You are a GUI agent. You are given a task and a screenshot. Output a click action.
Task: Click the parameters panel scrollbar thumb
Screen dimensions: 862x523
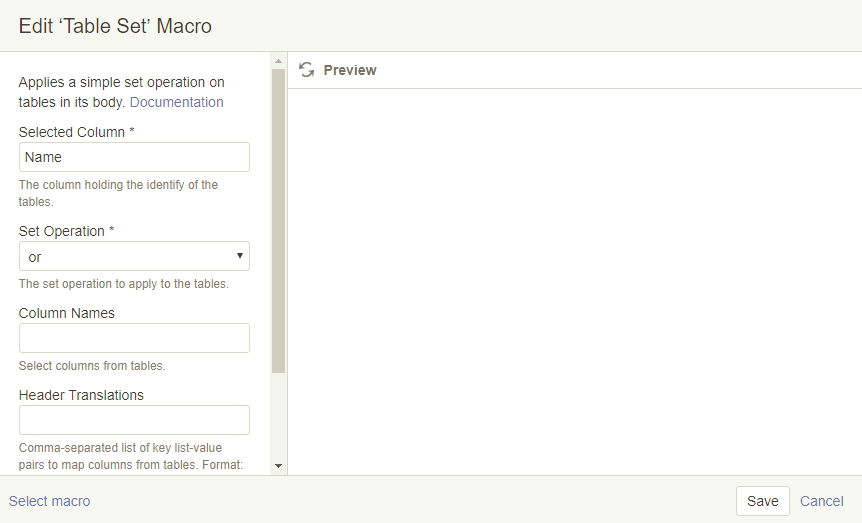pyautogui.click(x=278, y=220)
